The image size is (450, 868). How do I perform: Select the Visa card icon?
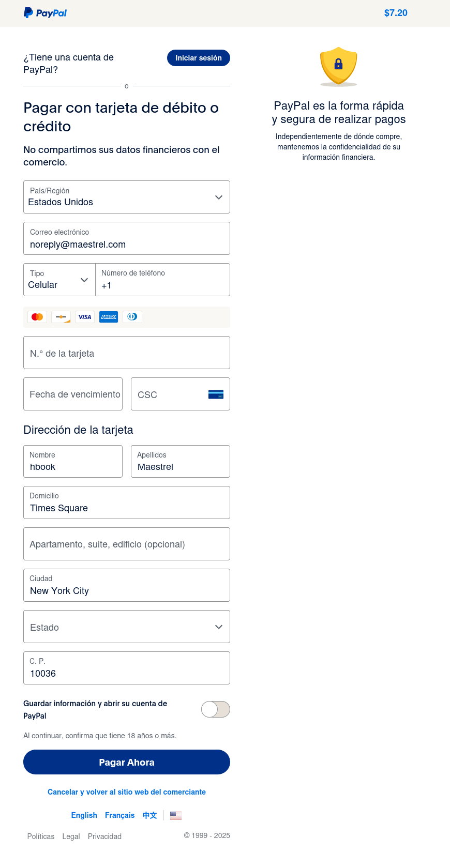click(85, 316)
